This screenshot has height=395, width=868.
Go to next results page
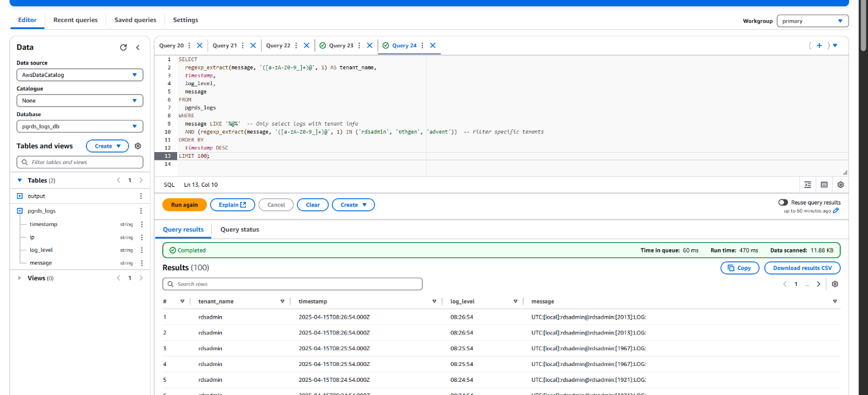pos(819,284)
